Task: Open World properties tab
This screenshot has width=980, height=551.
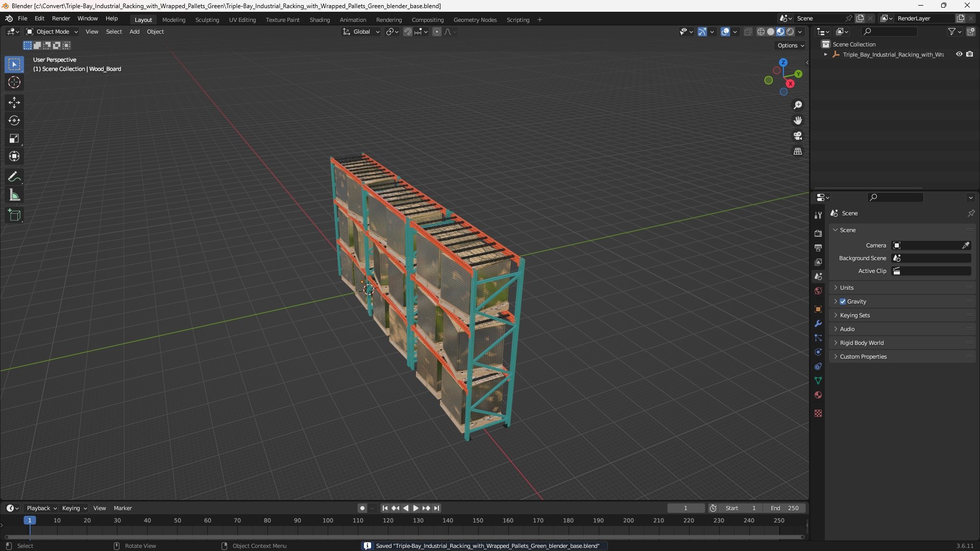Action: coord(818,291)
